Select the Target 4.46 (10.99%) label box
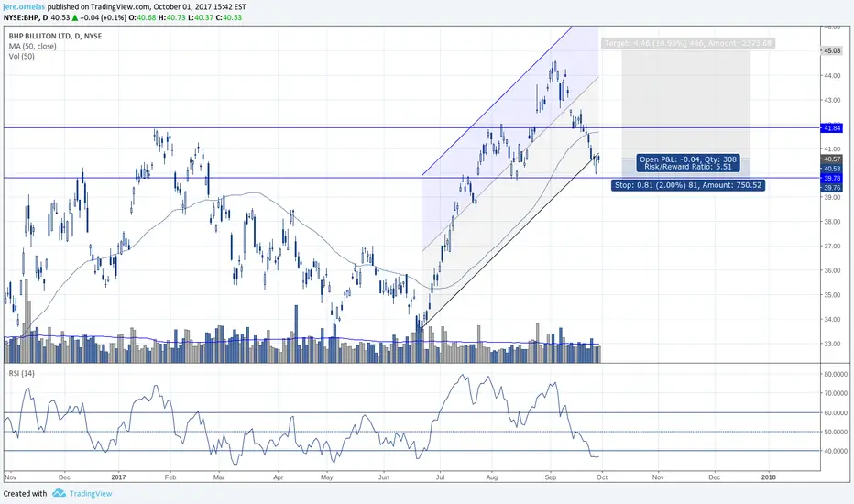854x504 pixels. [688, 43]
